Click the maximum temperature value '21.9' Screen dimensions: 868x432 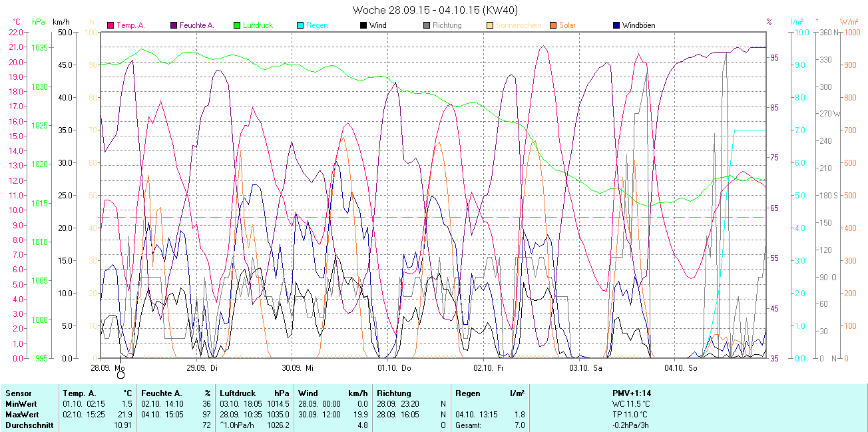click(x=124, y=415)
